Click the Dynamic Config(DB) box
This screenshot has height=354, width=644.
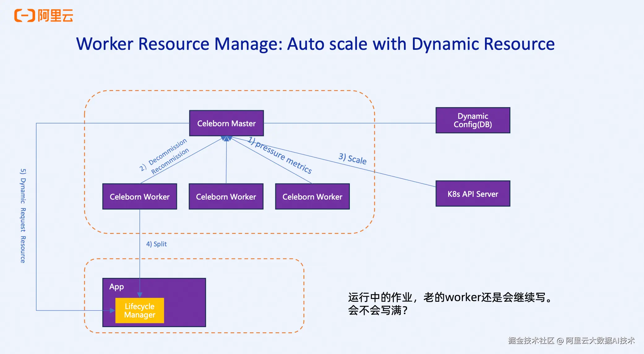[473, 120]
